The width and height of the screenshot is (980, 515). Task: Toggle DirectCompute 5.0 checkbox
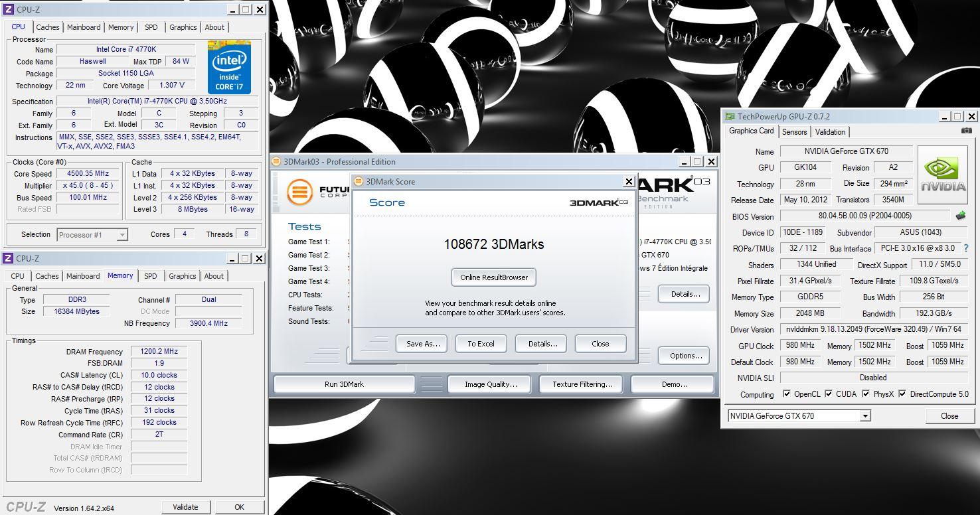click(x=902, y=394)
